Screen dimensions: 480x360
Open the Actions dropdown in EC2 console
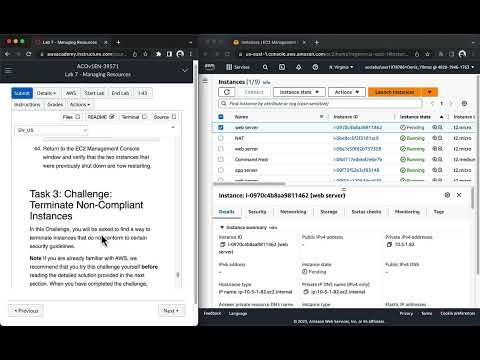point(347,92)
